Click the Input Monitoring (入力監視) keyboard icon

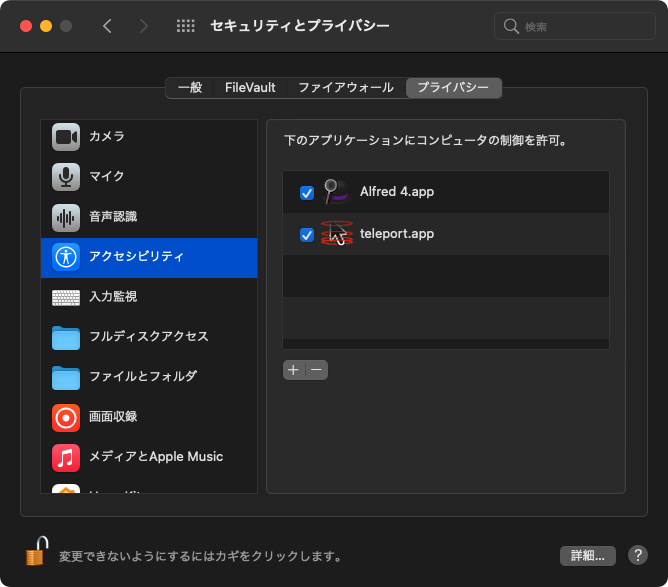point(66,298)
